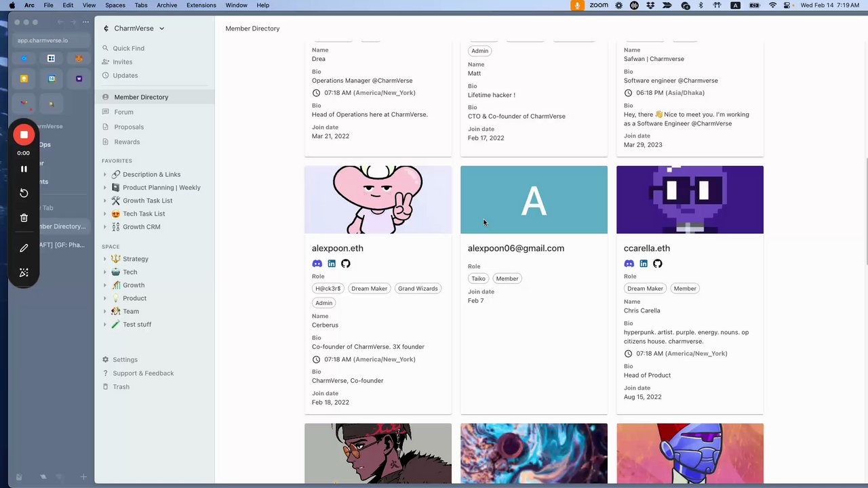Screen dimensions: 868x488
Task: Open Control Center in the menu bar
Action: pyautogui.click(x=788, y=5)
